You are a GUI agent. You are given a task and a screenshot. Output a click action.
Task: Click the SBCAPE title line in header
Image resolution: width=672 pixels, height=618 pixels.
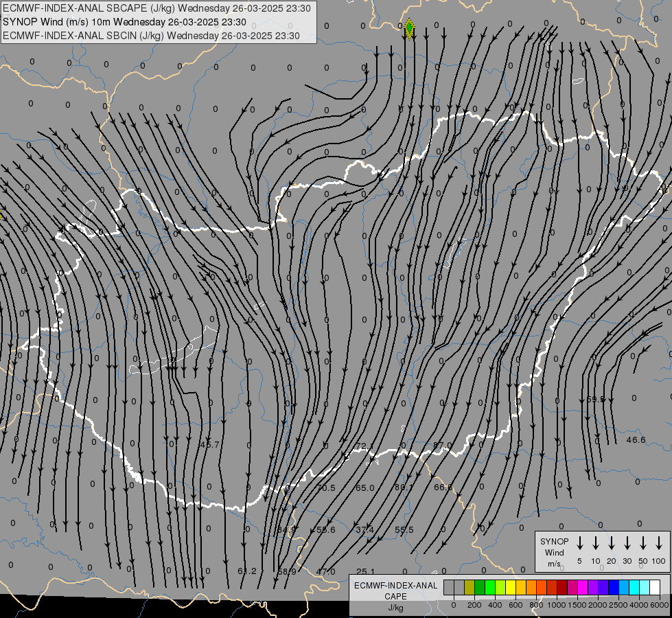point(157,8)
